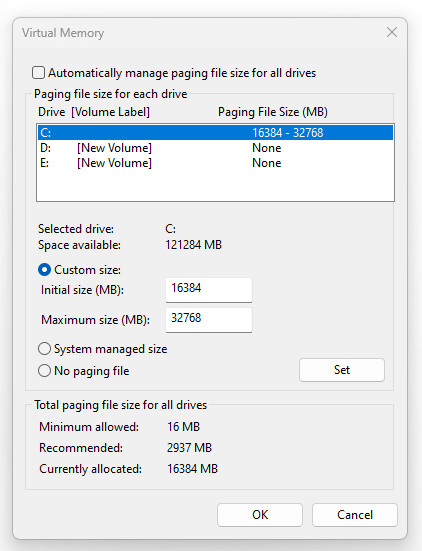Choose the Custom size radio button
This screenshot has height=551, width=422.
(44, 270)
